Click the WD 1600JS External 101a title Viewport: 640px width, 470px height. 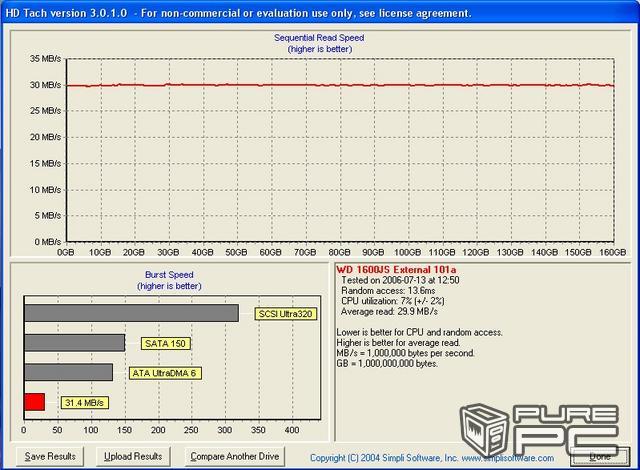396,270
